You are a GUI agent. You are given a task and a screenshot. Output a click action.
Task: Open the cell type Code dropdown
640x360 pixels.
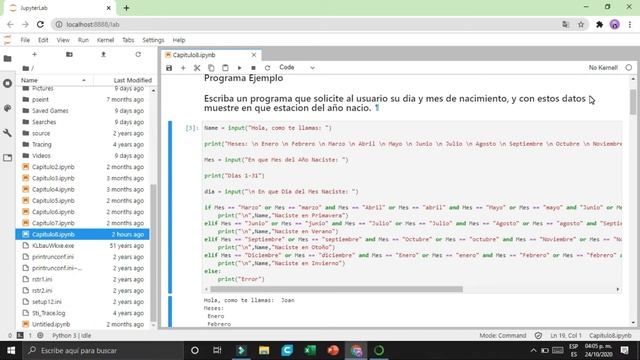(297, 67)
